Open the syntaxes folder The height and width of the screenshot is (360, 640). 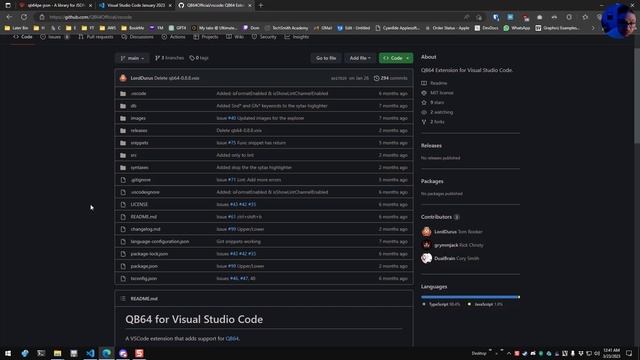(140, 167)
